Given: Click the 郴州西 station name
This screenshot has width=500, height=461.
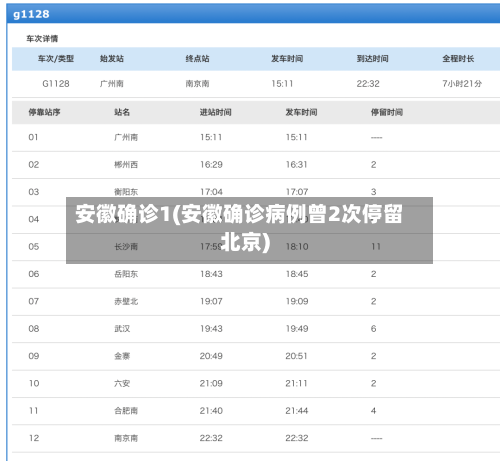Looking at the screenshot, I should pyautogui.click(x=126, y=164).
